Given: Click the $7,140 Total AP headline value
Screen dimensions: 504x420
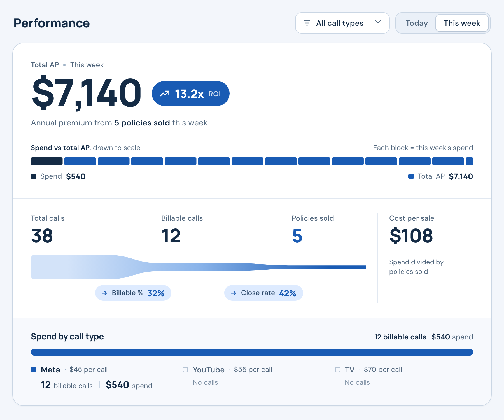Looking at the screenshot, I should tap(87, 93).
